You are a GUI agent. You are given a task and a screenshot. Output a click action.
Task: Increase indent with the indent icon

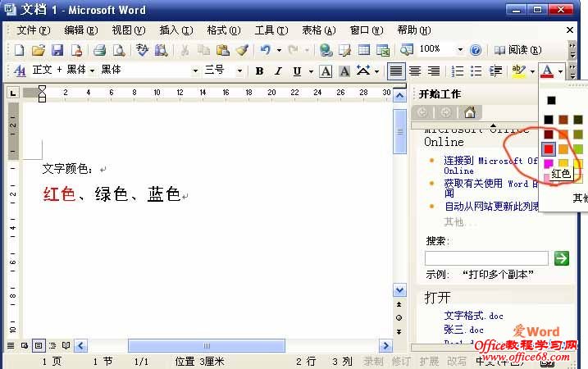[495, 71]
